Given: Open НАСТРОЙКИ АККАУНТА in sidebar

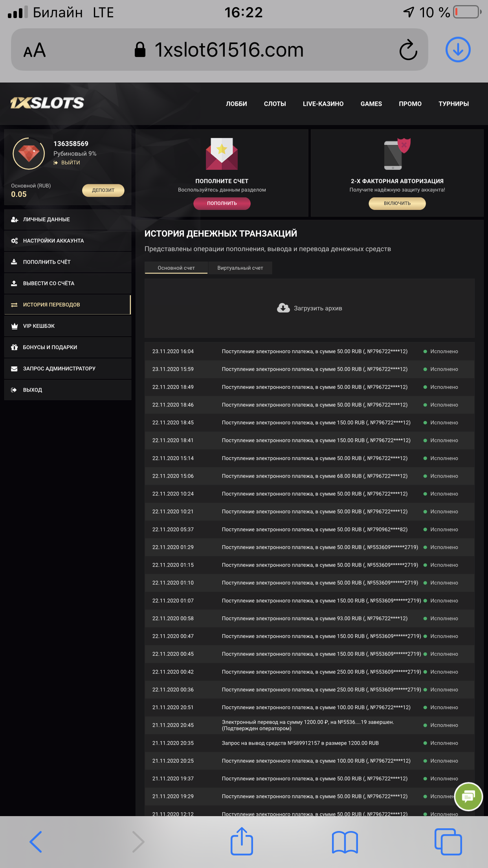Looking at the screenshot, I should [68, 241].
